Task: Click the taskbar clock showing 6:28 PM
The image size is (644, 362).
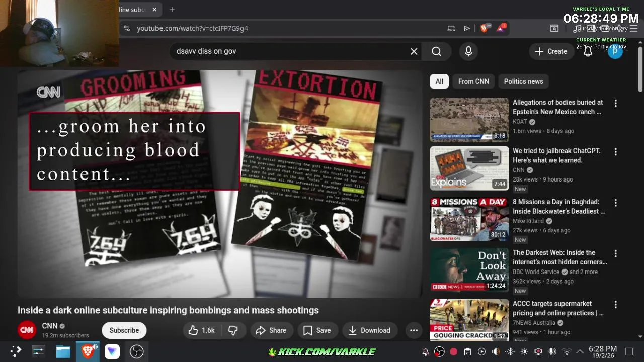Action: point(603,352)
